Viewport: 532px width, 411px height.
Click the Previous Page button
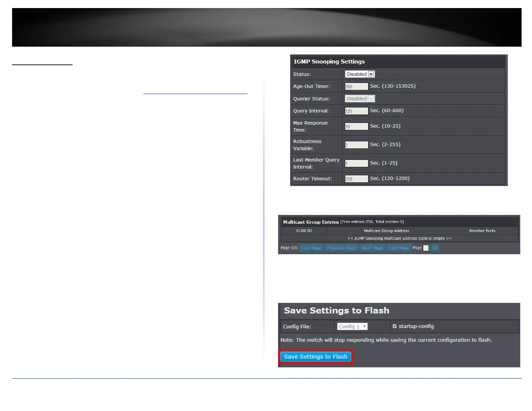(342, 248)
